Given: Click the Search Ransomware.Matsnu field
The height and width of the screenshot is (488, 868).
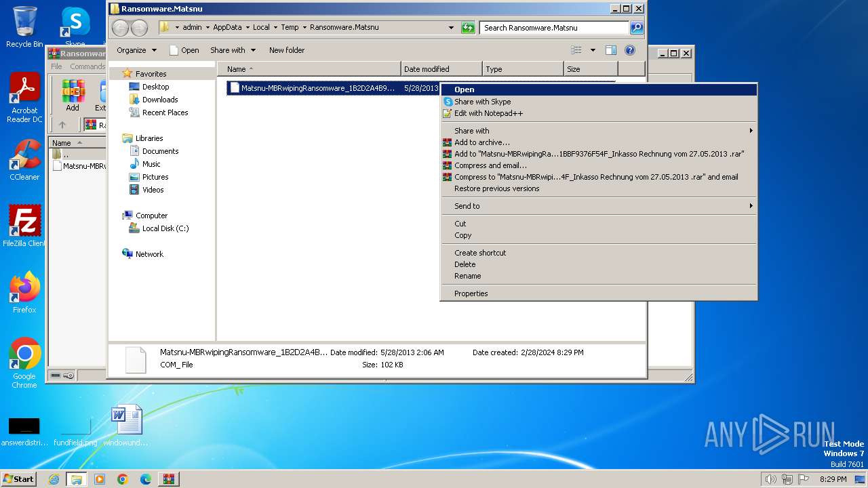Looking at the screenshot, I should (x=555, y=28).
